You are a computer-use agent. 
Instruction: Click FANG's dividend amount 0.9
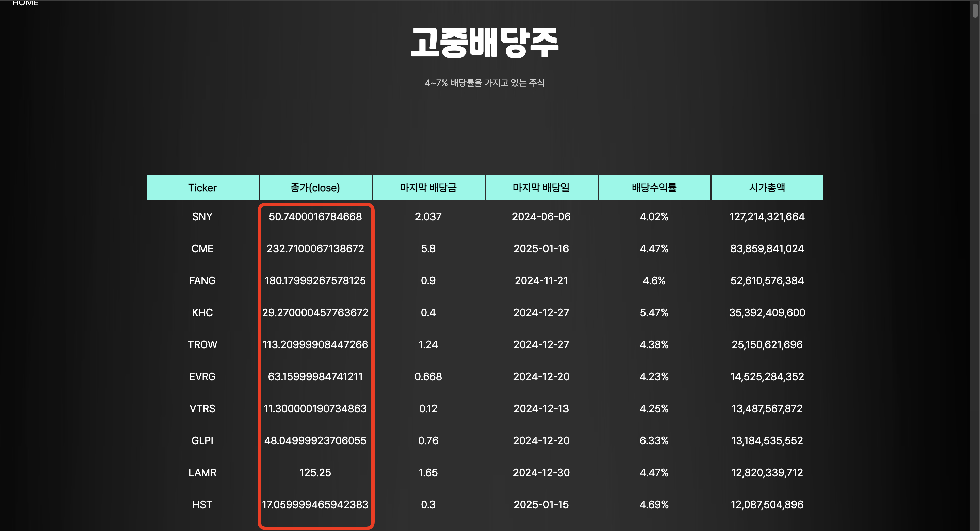(428, 280)
